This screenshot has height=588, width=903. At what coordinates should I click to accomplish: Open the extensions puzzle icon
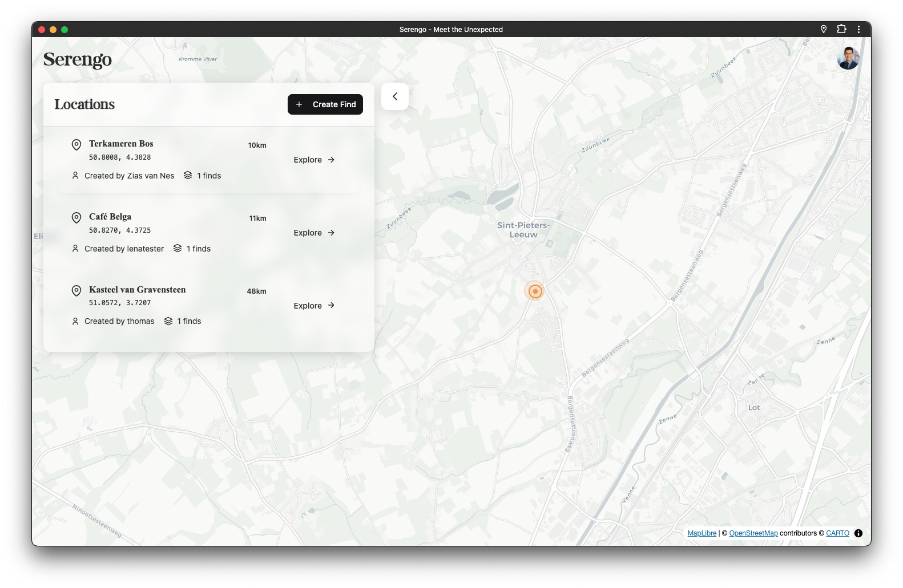[x=841, y=29]
